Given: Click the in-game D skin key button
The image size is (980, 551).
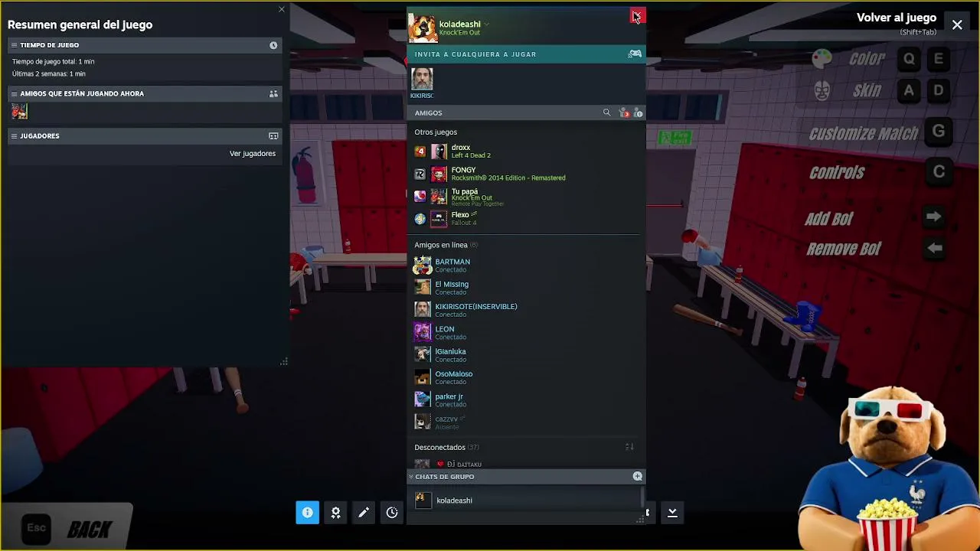Looking at the screenshot, I should (x=939, y=91).
